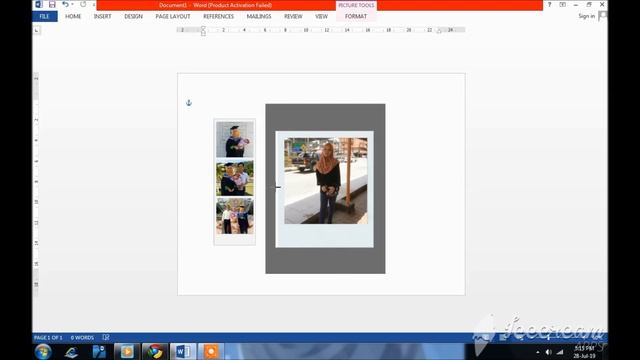Open Google Chrome from taskbar
640x360 pixels.
[155, 351]
